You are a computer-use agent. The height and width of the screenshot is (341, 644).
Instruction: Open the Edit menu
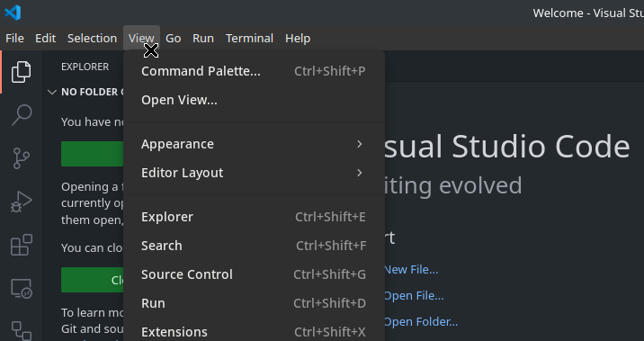pyautogui.click(x=45, y=38)
